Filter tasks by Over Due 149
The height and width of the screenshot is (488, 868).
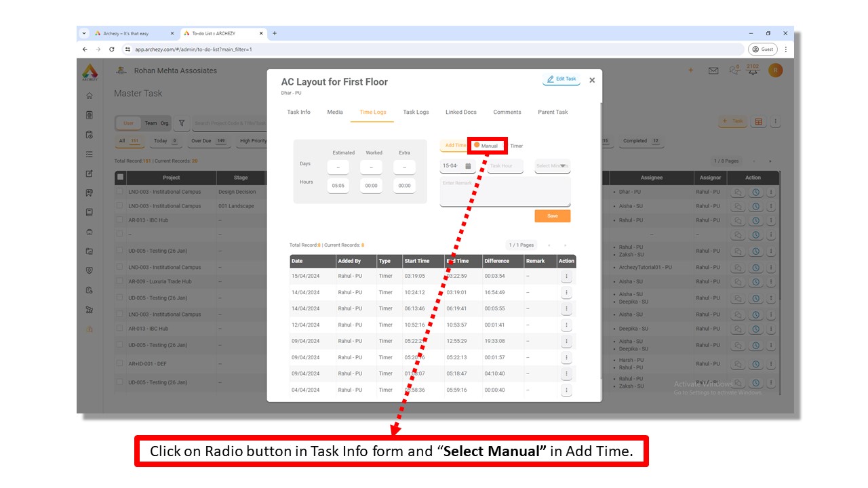[208, 141]
